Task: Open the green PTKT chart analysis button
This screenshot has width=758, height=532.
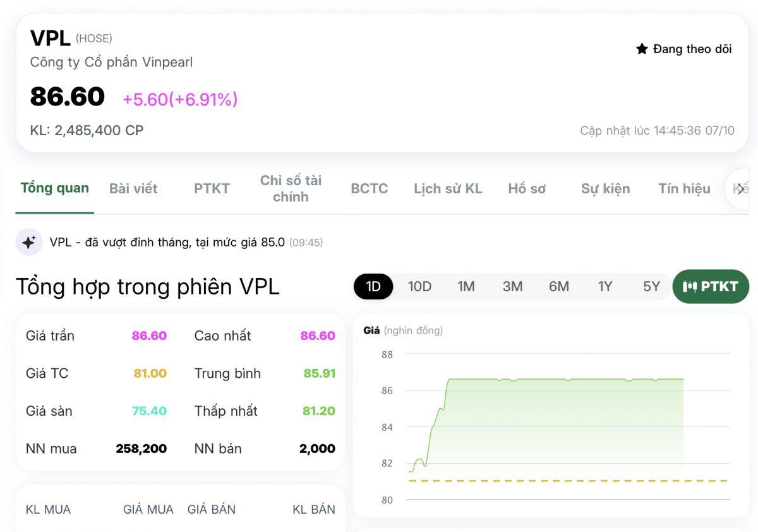Action: [711, 286]
